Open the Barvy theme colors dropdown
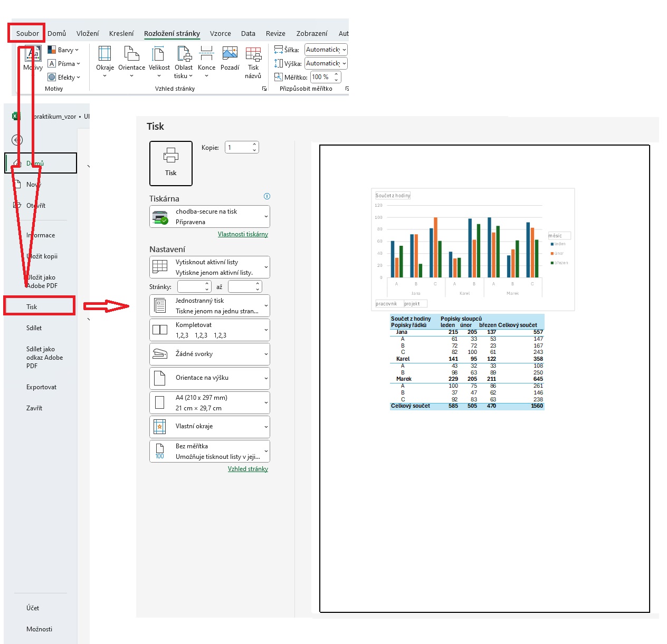Viewport: 667px width, 644px height. pos(63,50)
